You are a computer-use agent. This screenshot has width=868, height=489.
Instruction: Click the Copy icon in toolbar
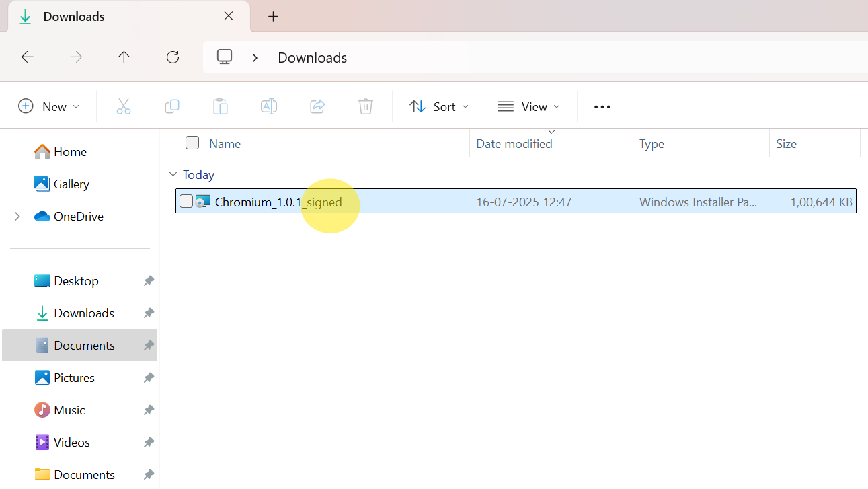pos(172,106)
